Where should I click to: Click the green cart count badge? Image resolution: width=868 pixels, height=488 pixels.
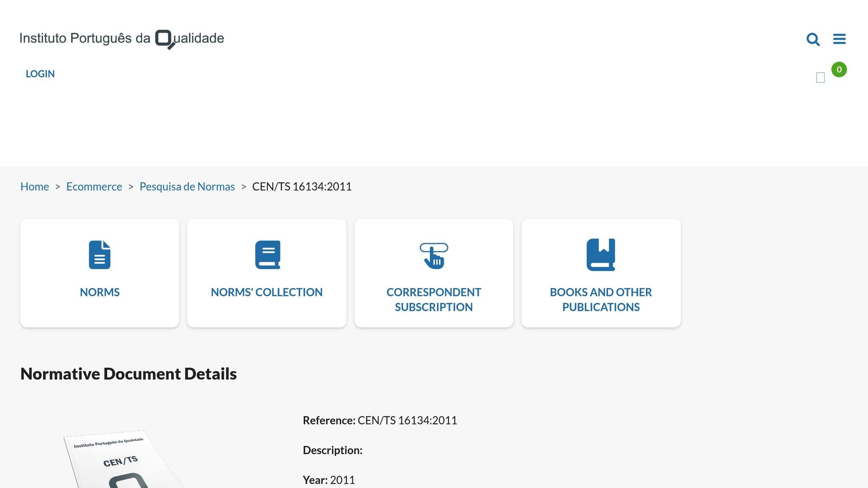[x=839, y=69]
